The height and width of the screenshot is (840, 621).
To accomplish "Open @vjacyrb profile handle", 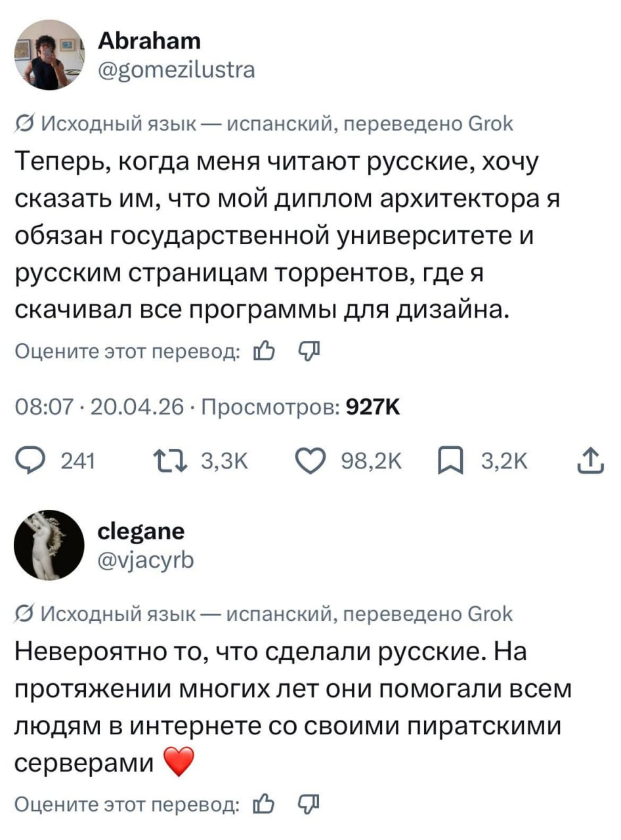I will click(x=145, y=560).
